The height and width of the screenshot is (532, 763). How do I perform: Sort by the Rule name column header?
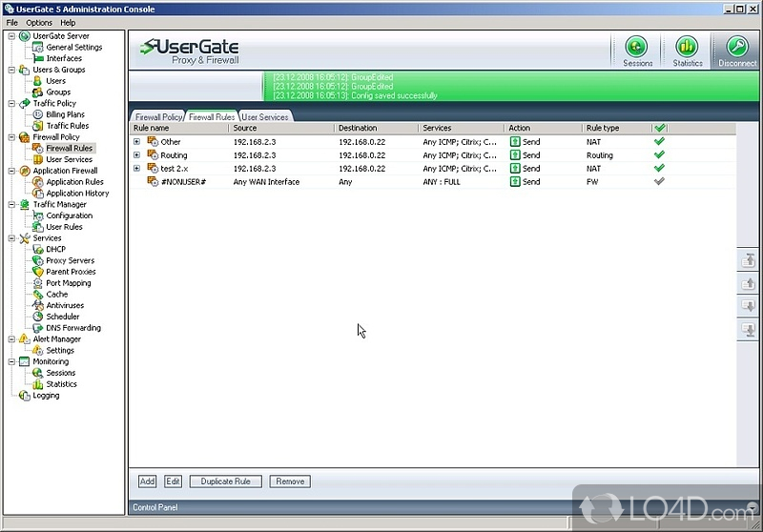(x=179, y=128)
